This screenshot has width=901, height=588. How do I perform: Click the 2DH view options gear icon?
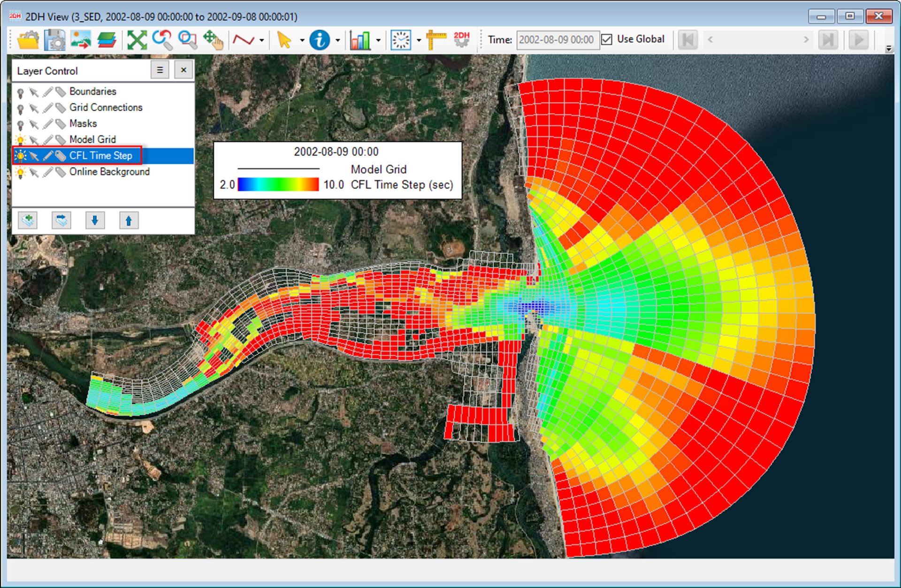tap(462, 40)
